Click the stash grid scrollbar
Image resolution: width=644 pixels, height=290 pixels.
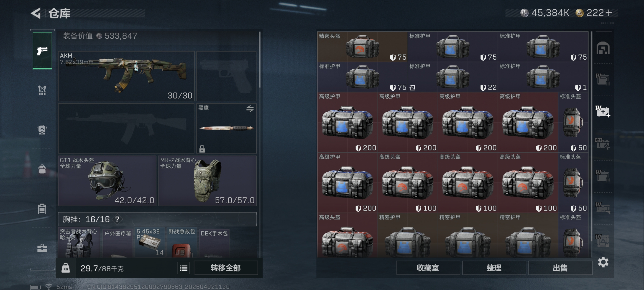coord(591,136)
